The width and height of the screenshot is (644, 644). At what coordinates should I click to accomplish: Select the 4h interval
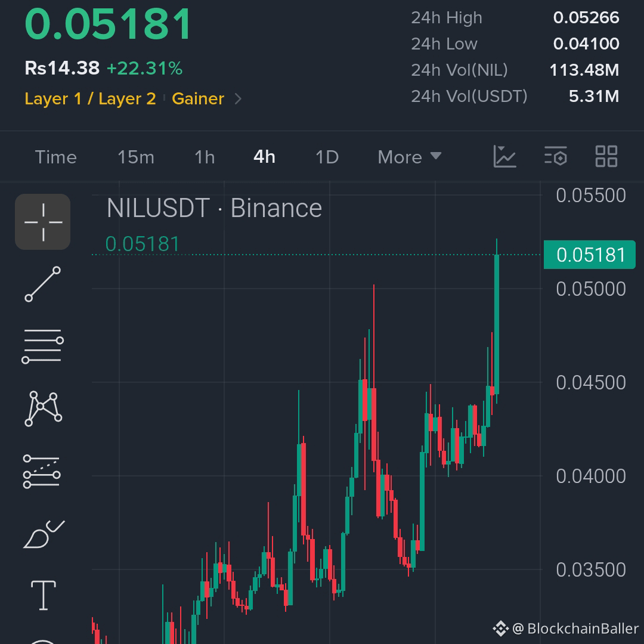pos(265,157)
